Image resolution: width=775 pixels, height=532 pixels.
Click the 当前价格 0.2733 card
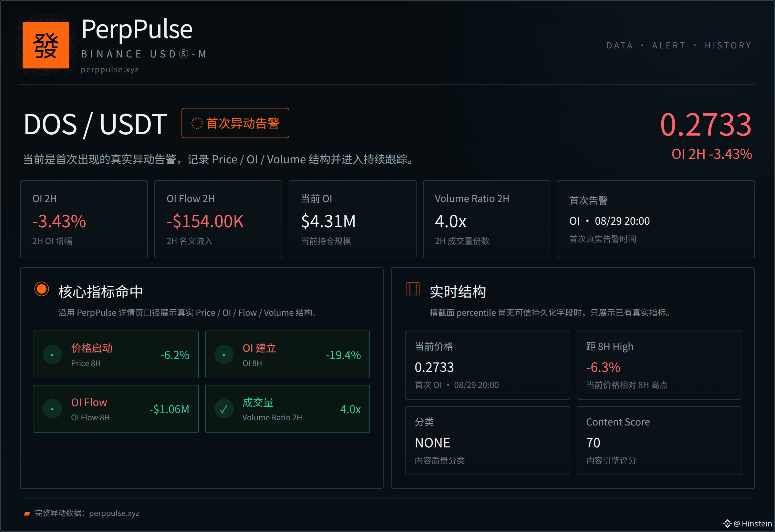(x=487, y=365)
